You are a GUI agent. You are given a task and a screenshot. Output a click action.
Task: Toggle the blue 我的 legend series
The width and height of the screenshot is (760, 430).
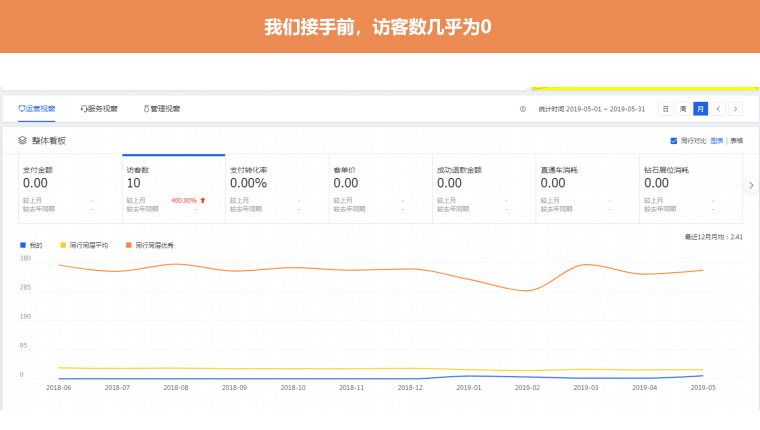(31, 245)
